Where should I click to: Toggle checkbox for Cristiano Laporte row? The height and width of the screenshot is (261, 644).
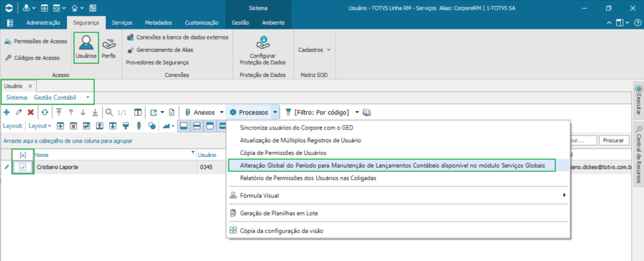pyautogui.click(x=23, y=167)
